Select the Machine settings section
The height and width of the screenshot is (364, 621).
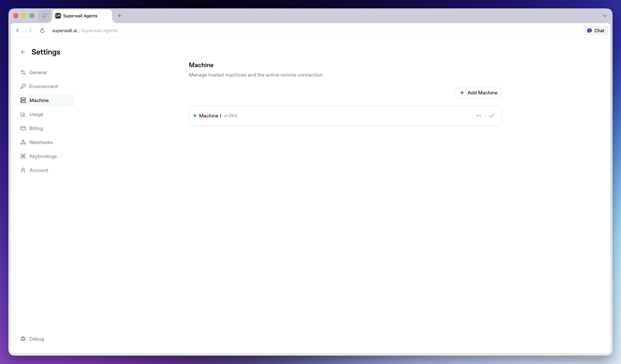[45, 100]
